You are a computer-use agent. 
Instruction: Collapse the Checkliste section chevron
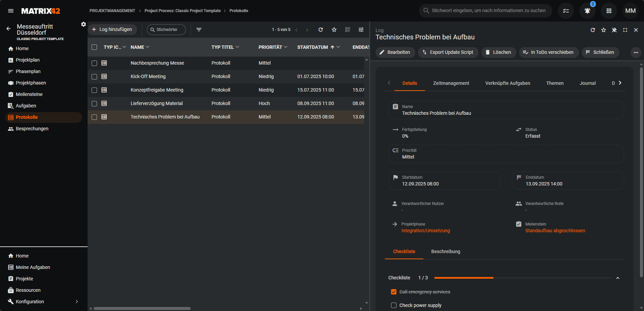coord(618,278)
